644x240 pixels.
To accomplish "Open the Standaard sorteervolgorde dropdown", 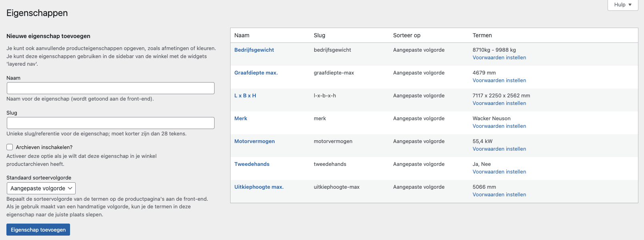I will coord(41,188).
